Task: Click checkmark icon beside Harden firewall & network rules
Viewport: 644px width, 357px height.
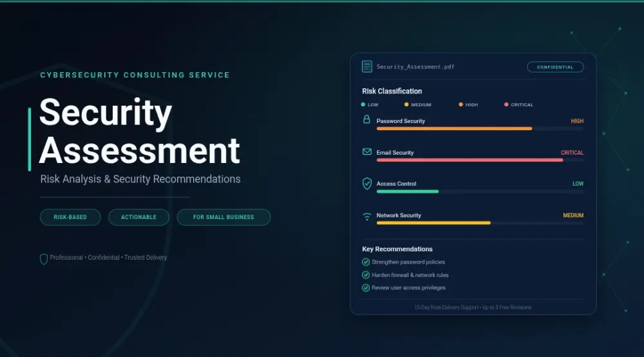Action: [366, 275]
